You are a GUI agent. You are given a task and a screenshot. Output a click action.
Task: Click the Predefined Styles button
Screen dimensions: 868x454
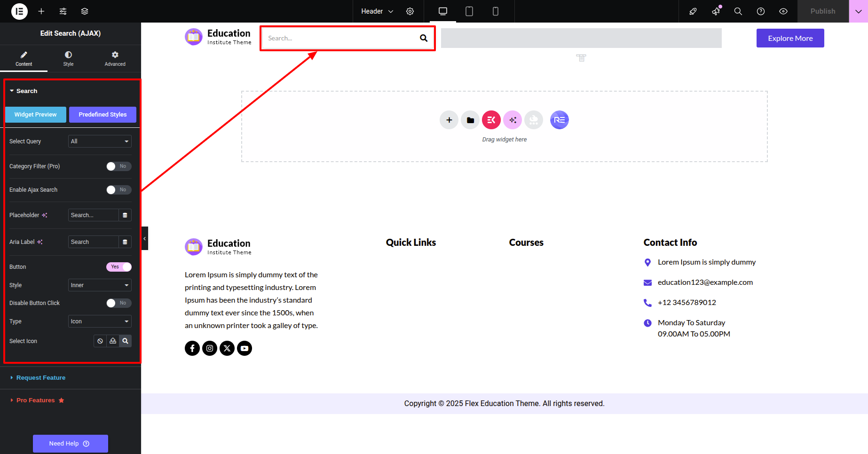[x=103, y=115]
